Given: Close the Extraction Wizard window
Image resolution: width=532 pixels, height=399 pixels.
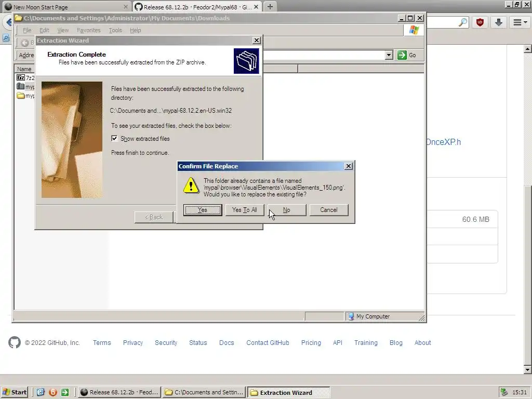Looking at the screenshot, I should pyautogui.click(x=257, y=41).
